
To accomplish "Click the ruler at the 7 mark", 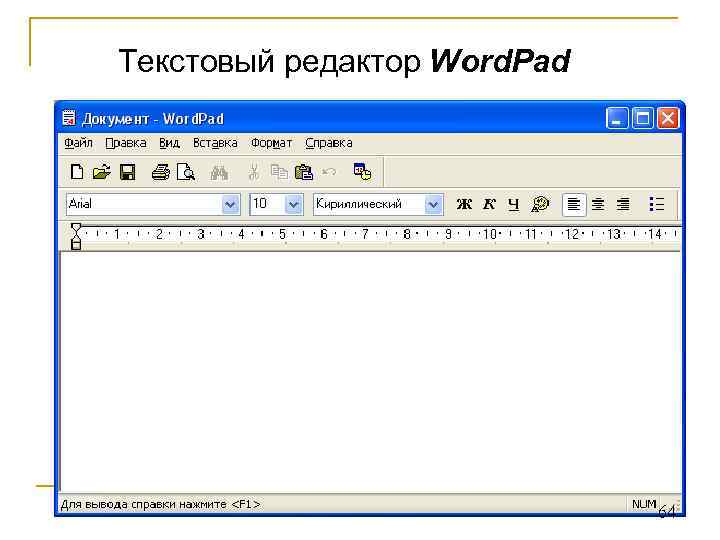I will [365, 234].
